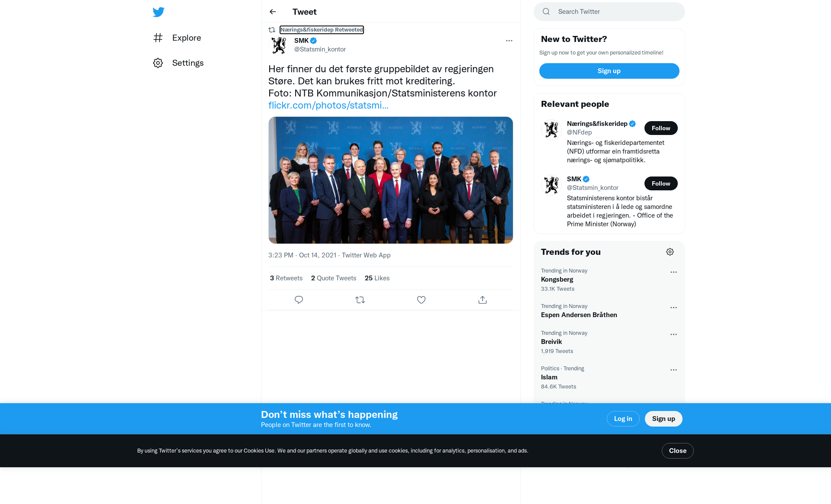Click the reply speech bubble icon

tap(299, 300)
